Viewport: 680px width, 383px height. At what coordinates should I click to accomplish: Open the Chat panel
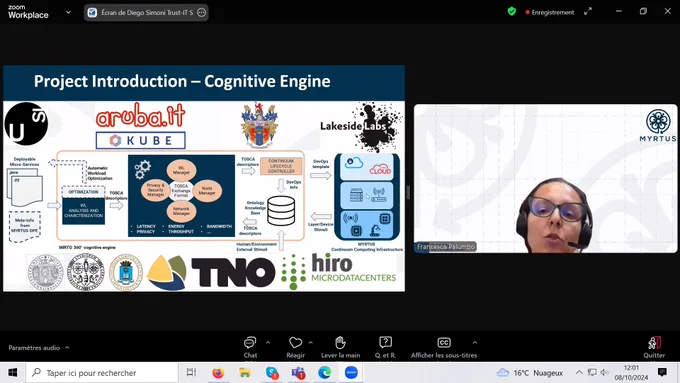tap(250, 347)
